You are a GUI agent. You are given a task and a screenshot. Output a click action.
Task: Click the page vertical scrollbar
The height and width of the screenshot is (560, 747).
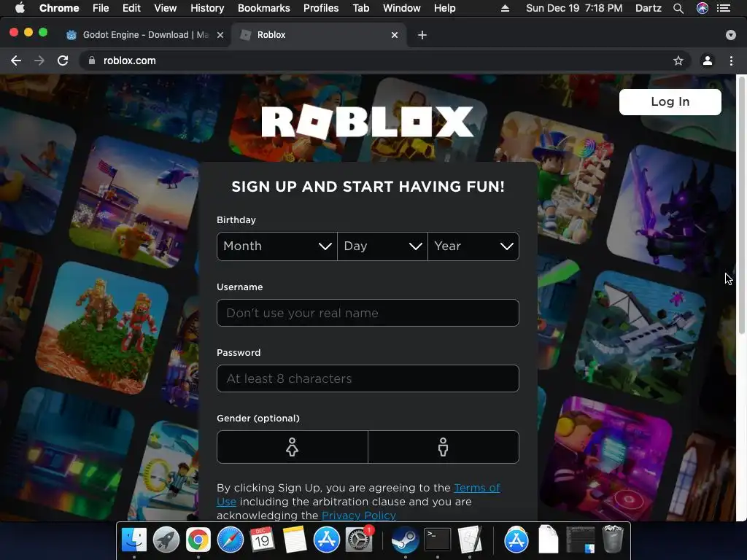click(x=741, y=205)
